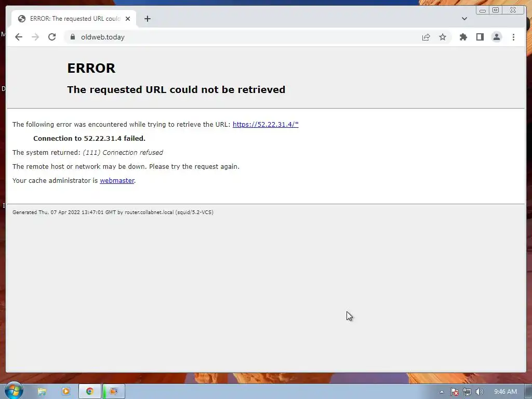Open the Chrome profile avatar menu
The image size is (532, 399).
(496, 37)
